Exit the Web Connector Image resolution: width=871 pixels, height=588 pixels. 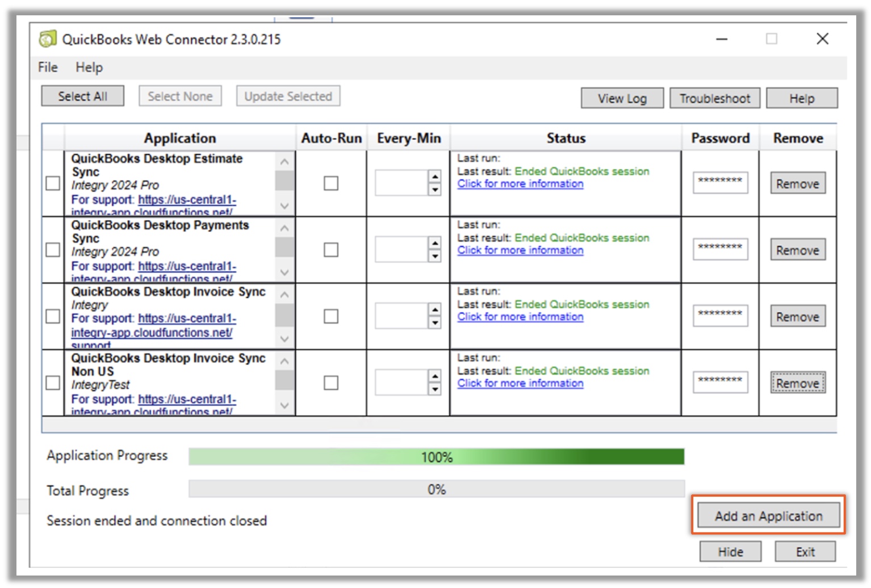805,552
